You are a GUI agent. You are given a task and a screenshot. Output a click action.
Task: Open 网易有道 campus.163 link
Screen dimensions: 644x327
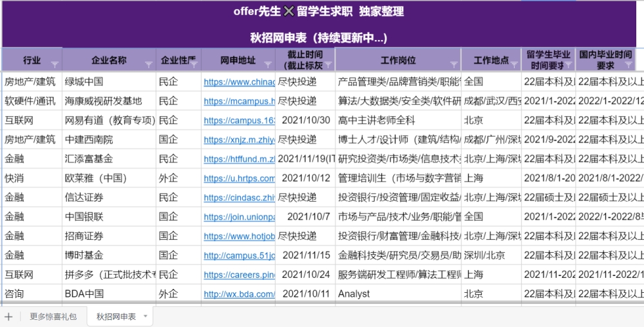[239, 121]
